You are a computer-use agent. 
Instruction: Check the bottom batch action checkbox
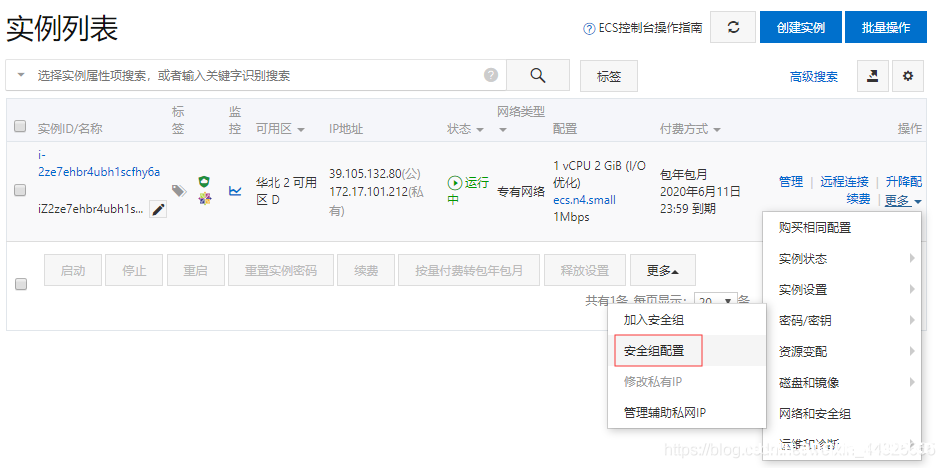(x=20, y=284)
